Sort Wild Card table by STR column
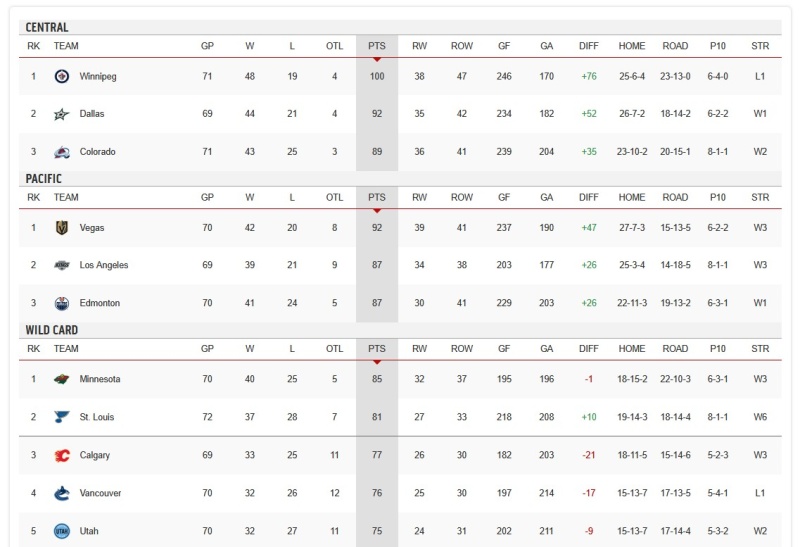Screen dimensions: 800x547 760,349
